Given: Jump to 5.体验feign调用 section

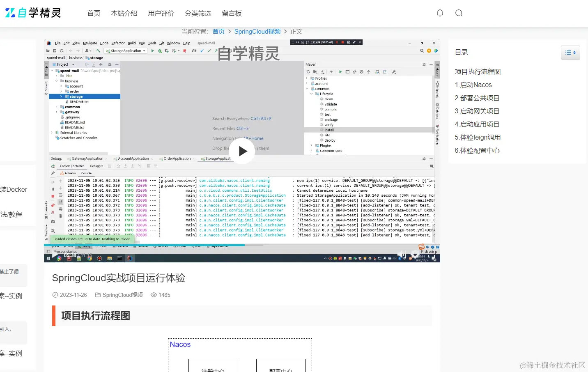Looking at the screenshot, I should (x=478, y=137).
